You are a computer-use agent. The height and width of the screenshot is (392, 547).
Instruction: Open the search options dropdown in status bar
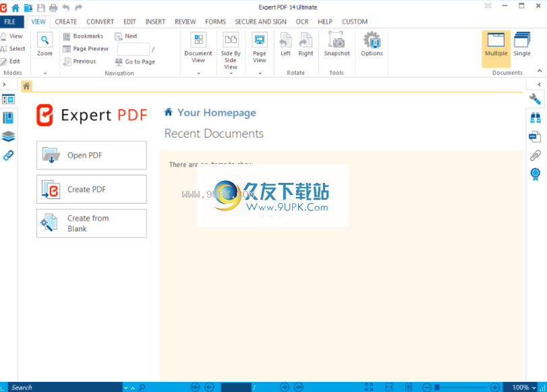[x=126, y=388]
